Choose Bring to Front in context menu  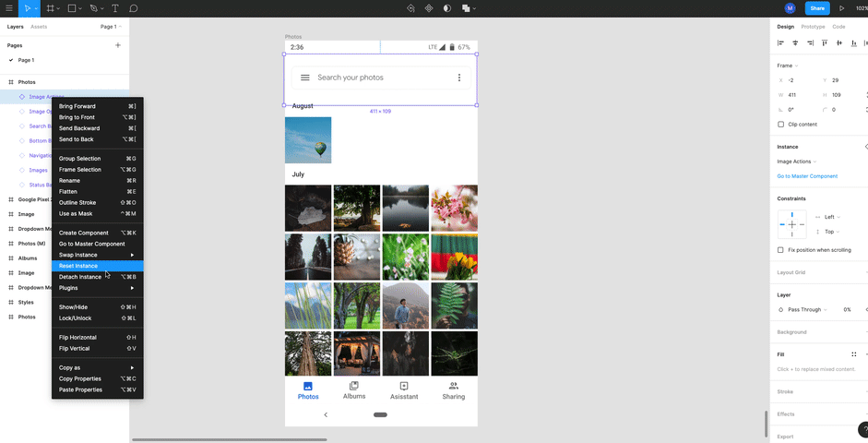coord(98,117)
